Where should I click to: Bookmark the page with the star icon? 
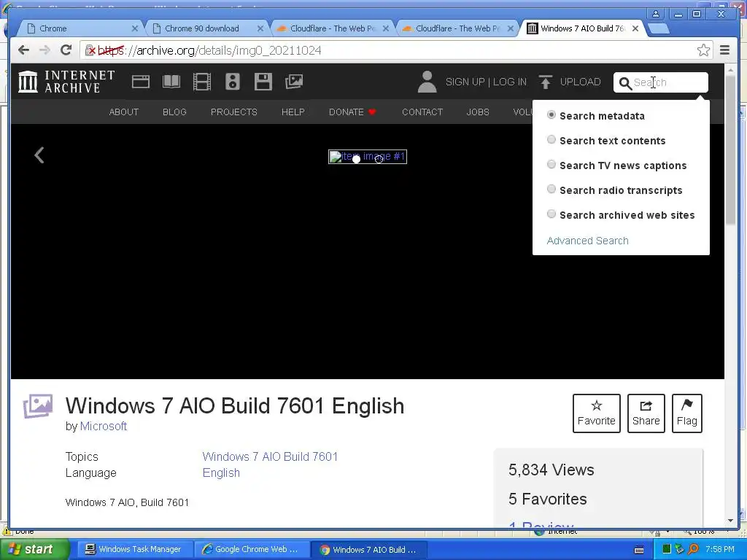tap(703, 50)
